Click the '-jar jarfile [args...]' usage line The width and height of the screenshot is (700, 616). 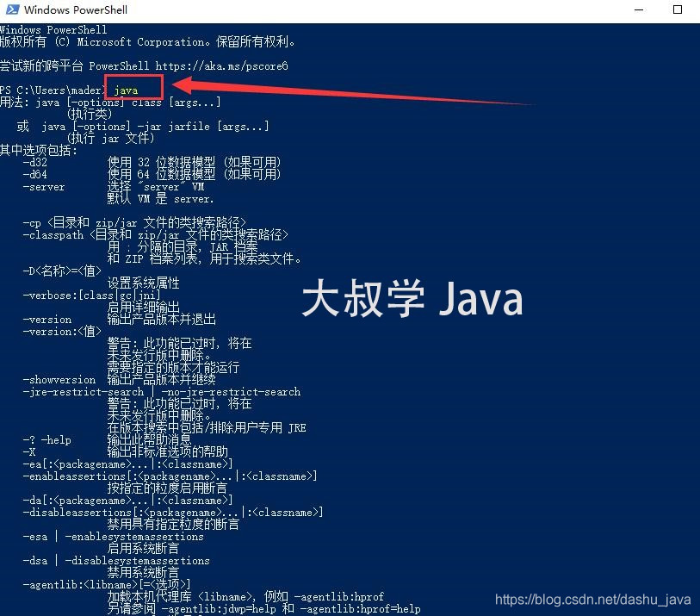click(143, 127)
